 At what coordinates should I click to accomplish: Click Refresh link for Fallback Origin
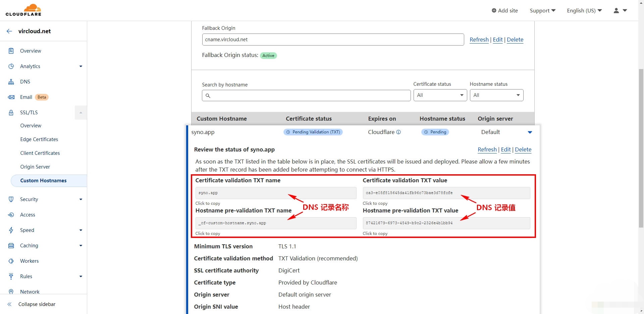pyautogui.click(x=479, y=40)
